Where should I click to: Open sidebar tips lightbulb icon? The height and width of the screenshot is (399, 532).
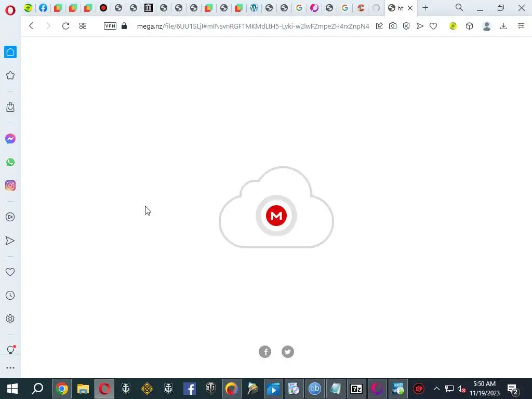[x=10, y=350]
